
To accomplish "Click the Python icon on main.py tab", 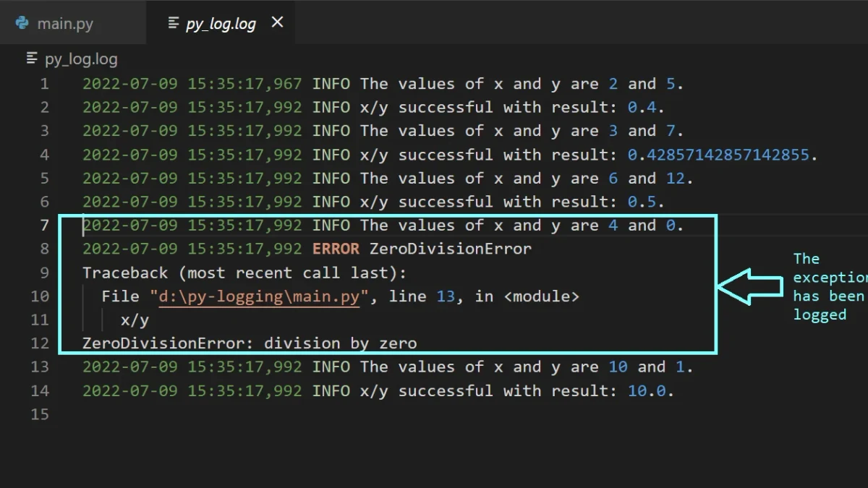I will (22, 23).
